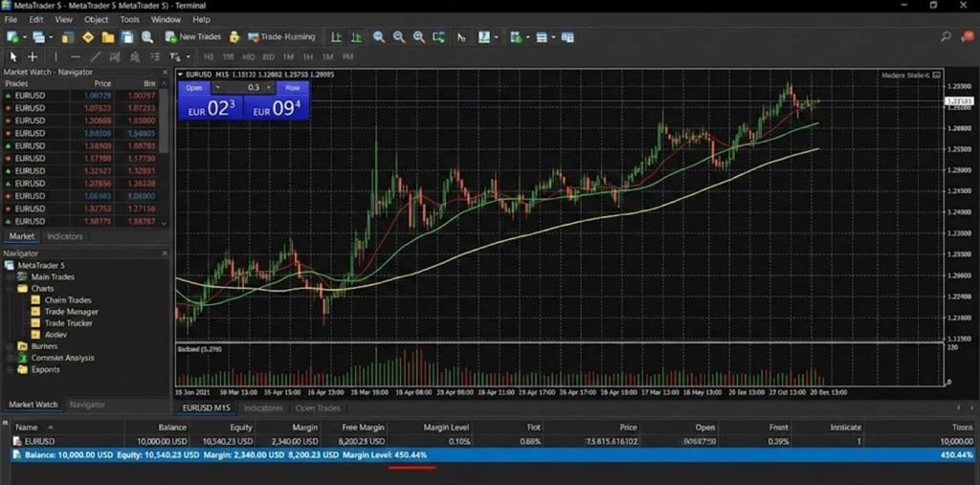Open the search magnifier in top-right corner
This screenshot has height=485, width=980.
[x=946, y=37]
